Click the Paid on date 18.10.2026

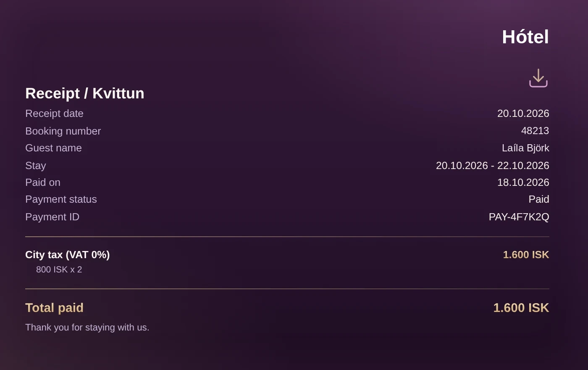point(523,182)
